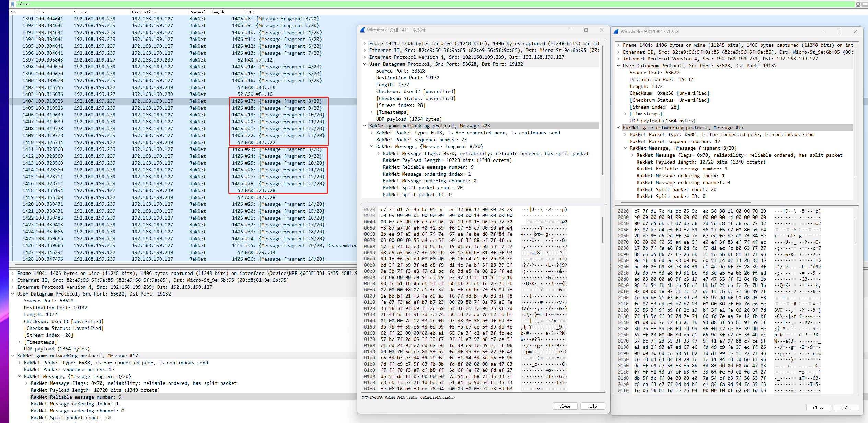The image size is (868, 423).
Task: Select the Checksum Status line in bottom pane
Action: 64,328
